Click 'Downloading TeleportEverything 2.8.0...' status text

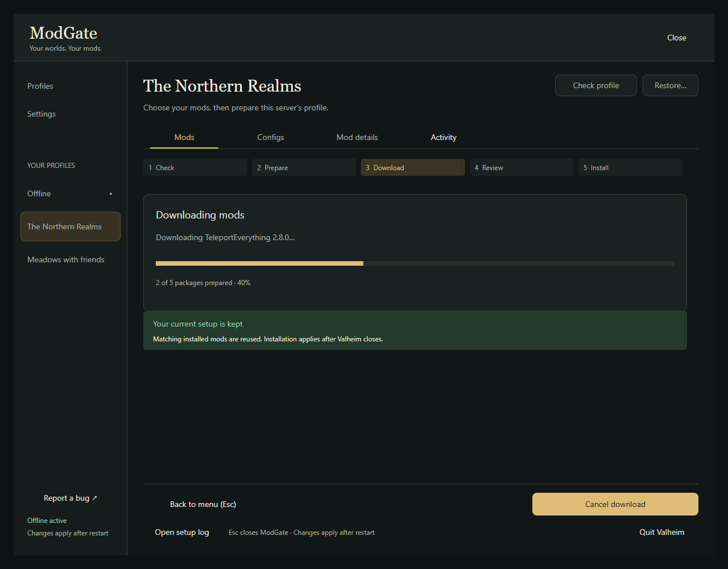(225, 237)
